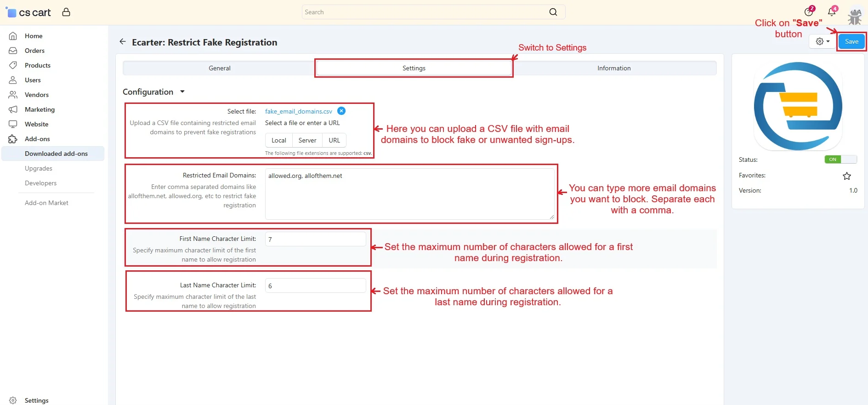This screenshot has width=868, height=405.
Task: Add the add-on to Favorites with the star
Action: coord(847,176)
